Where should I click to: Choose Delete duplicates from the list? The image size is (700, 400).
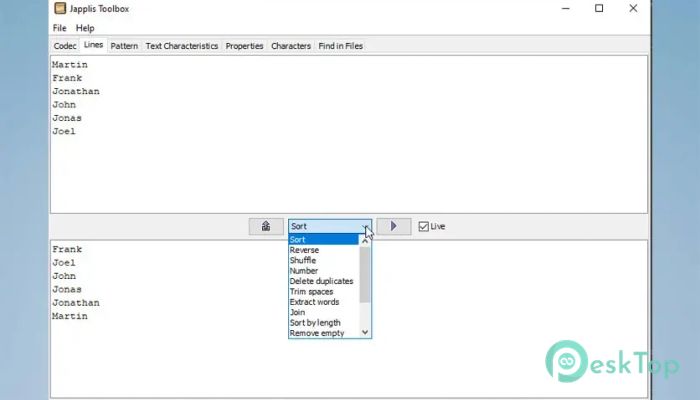point(324,281)
